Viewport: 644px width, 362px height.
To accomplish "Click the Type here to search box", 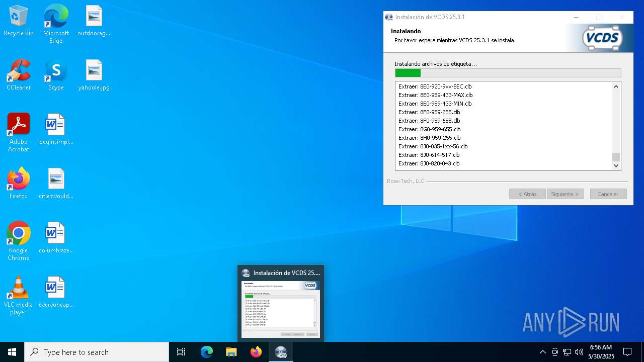I will pos(97,352).
